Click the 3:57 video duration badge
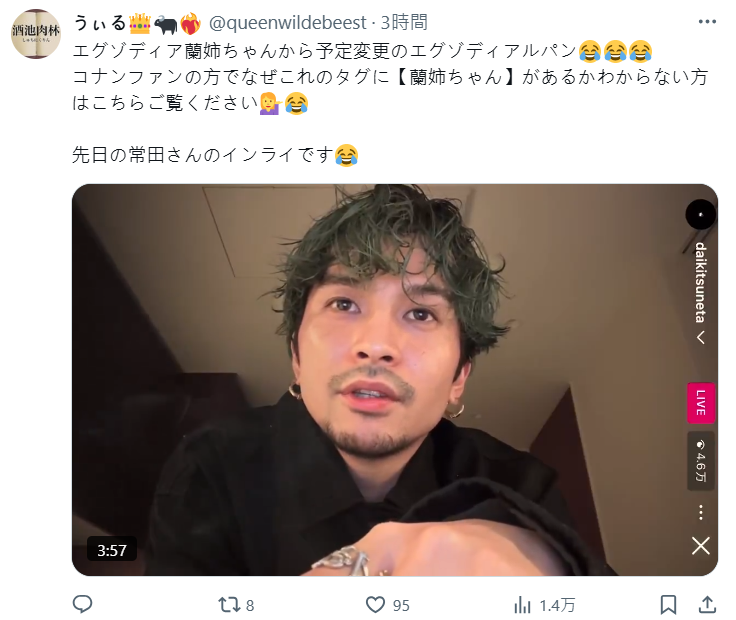736x620 pixels. pos(112,550)
